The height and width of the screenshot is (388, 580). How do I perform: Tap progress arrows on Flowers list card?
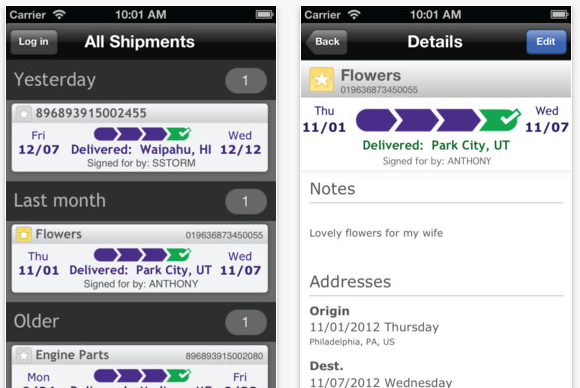pos(142,254)
